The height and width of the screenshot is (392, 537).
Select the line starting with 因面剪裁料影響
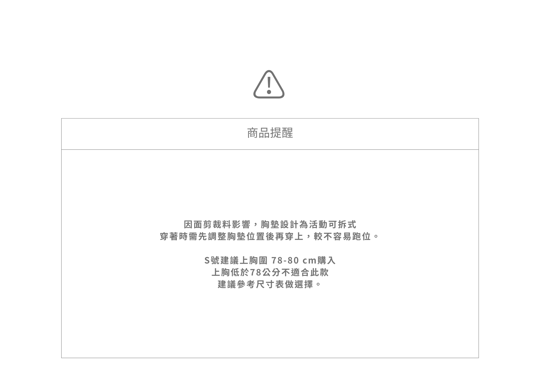pos(270,225)
